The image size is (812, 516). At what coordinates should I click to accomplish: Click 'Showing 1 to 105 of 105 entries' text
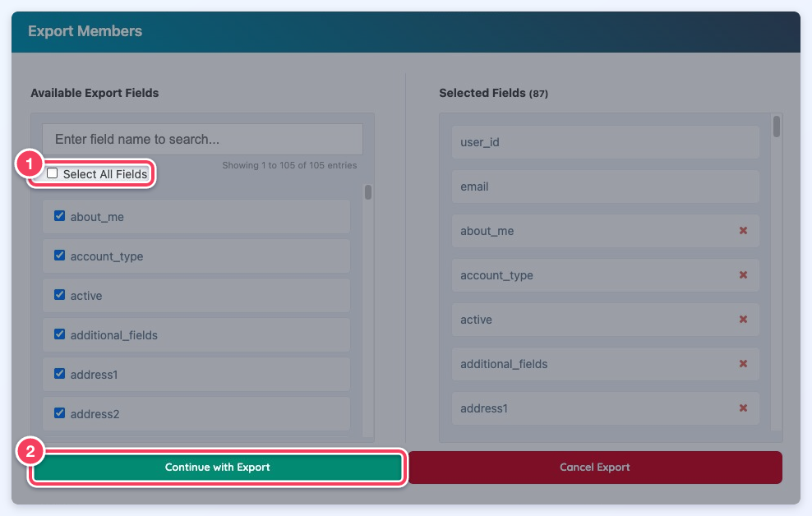click(x=289, y=166)
